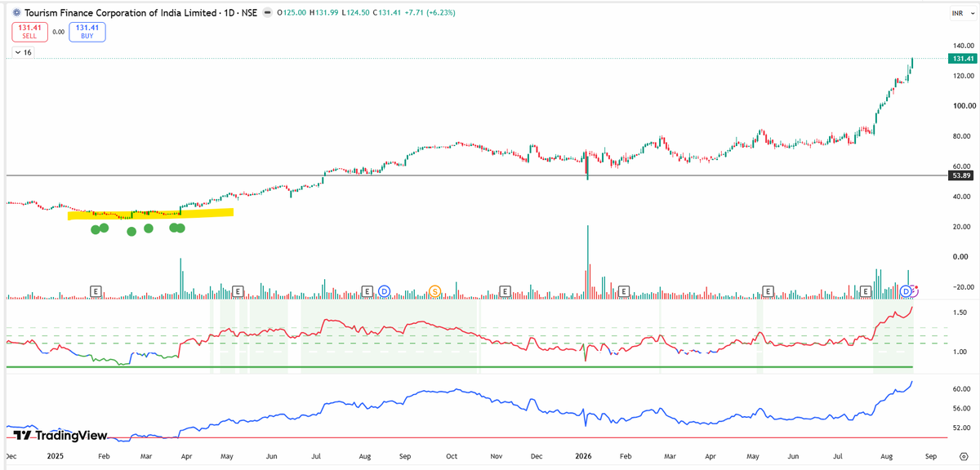The width and height of the screenshot is (980, 470).
Task: Select the green 131.41 last price label
Action: tap(961, 59)
